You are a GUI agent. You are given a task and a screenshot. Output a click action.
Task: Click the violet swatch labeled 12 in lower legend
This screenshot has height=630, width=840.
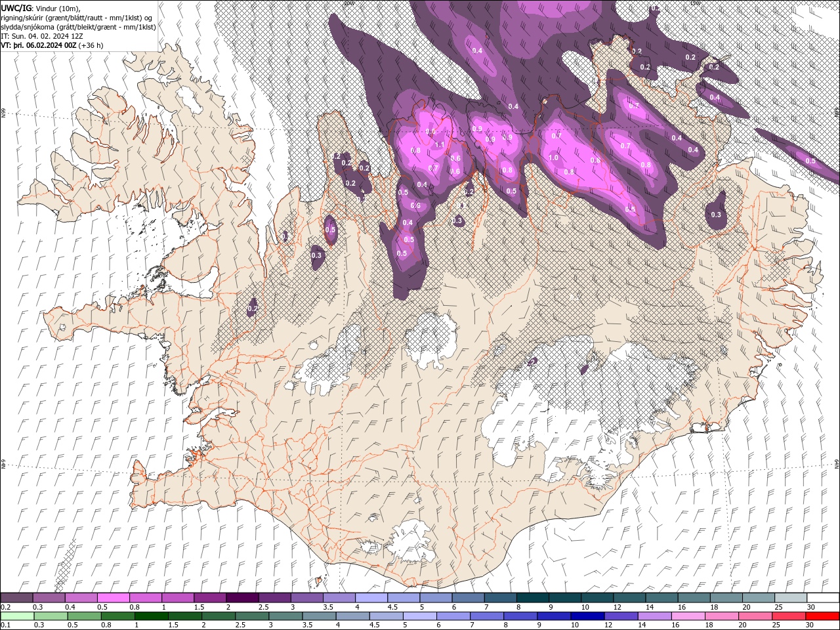pos(621,616)
